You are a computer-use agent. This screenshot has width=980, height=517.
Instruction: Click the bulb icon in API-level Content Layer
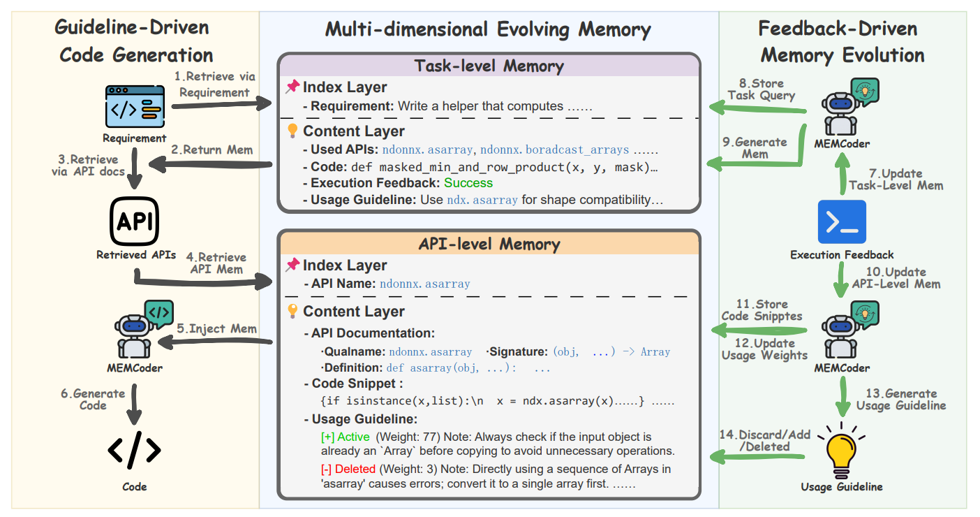[x=292, y=312]
